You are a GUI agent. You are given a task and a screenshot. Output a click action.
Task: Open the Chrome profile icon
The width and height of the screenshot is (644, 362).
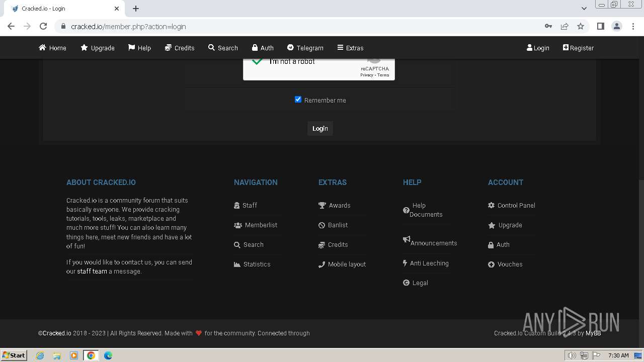[x=617, y=26]
